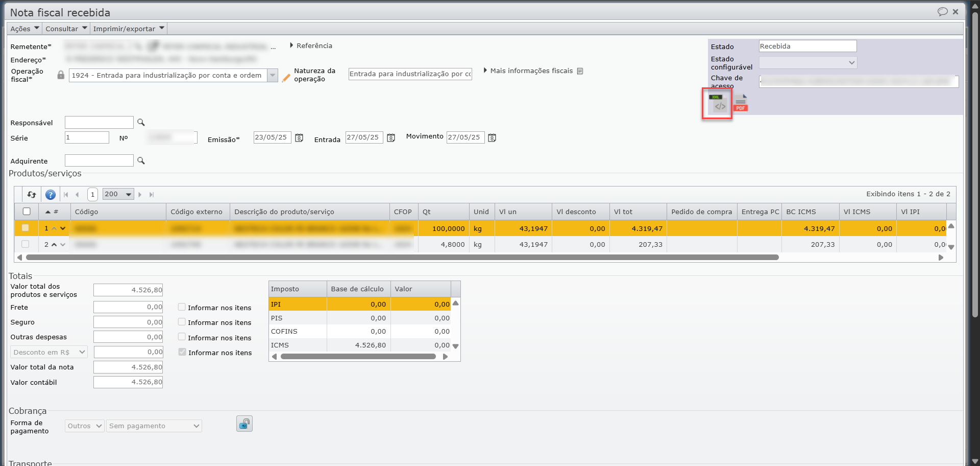Open the Movimento date calendar picker
Image resolution: width=980 pixels, height=466 pixels.
tap(492, 138)
